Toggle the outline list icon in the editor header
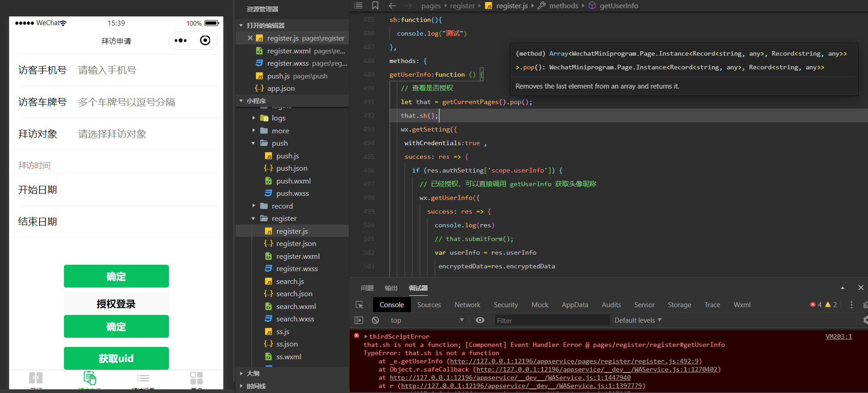The width and height of the screenshot is (868, 393). (358, 5)
